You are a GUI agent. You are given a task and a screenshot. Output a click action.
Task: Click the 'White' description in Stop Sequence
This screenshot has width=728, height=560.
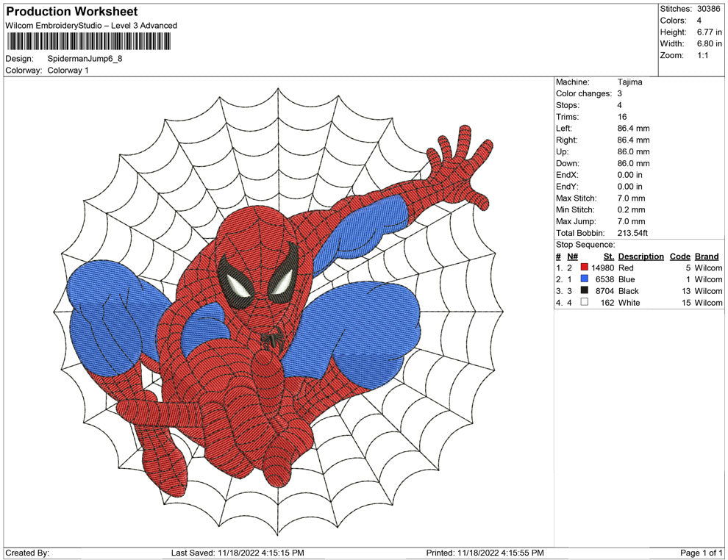(x=629, y=303)
